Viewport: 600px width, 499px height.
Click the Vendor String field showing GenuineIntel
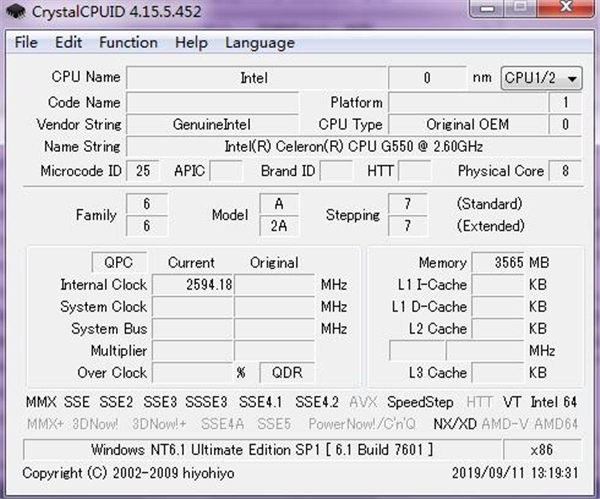pos(212,125)
